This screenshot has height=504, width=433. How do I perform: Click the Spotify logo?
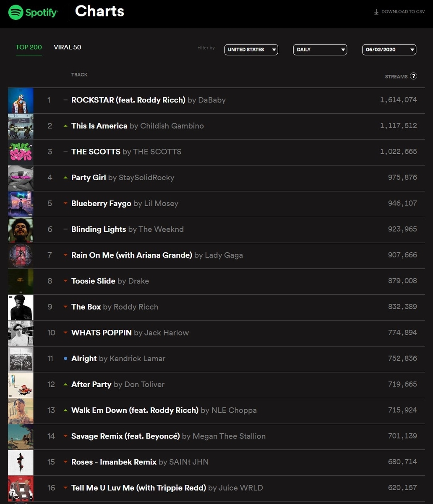pos(33,12)
